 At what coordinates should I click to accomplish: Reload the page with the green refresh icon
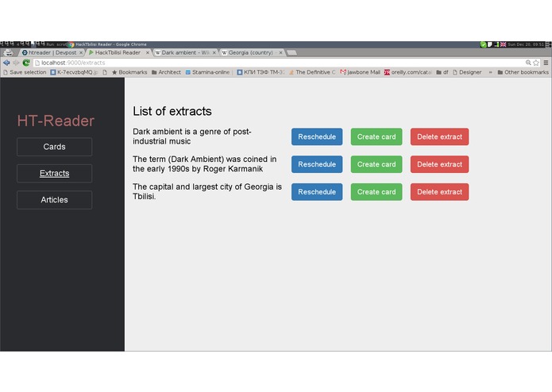tap(26, 63)
